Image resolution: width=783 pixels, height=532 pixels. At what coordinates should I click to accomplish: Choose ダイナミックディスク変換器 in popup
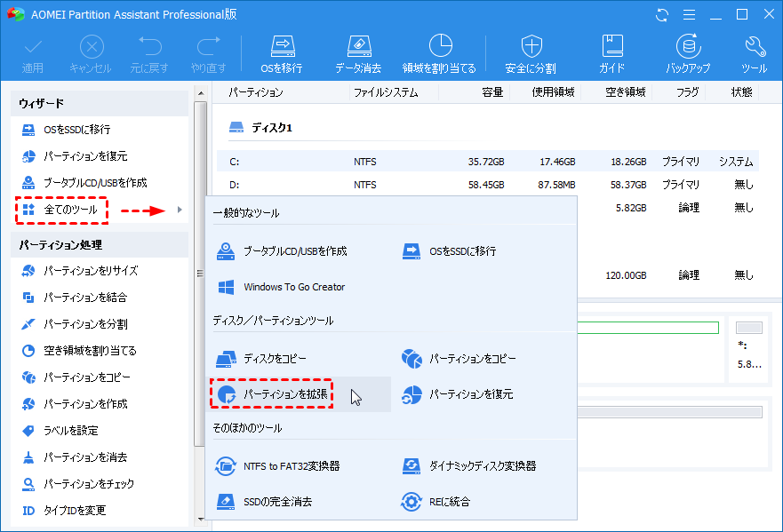(469, 466)
